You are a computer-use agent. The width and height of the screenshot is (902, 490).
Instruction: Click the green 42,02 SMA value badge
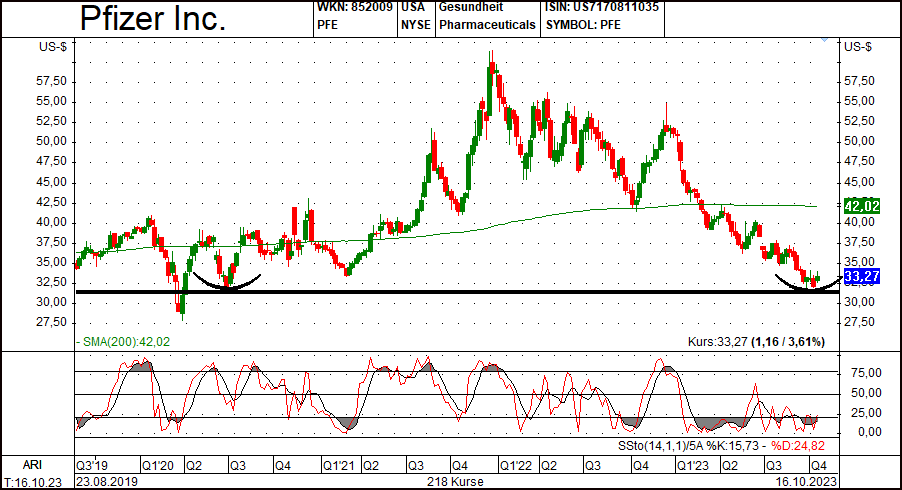click(861, 206)
